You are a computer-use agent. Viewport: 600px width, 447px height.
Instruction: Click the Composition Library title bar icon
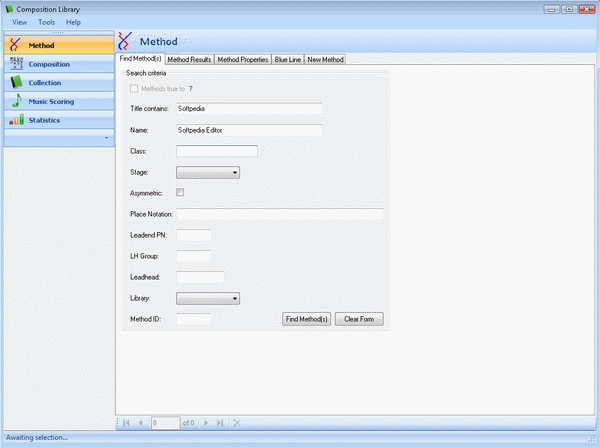[9, 9]
